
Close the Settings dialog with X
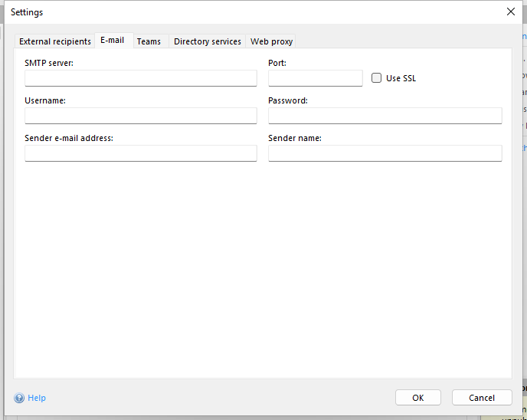pos(511,11)
